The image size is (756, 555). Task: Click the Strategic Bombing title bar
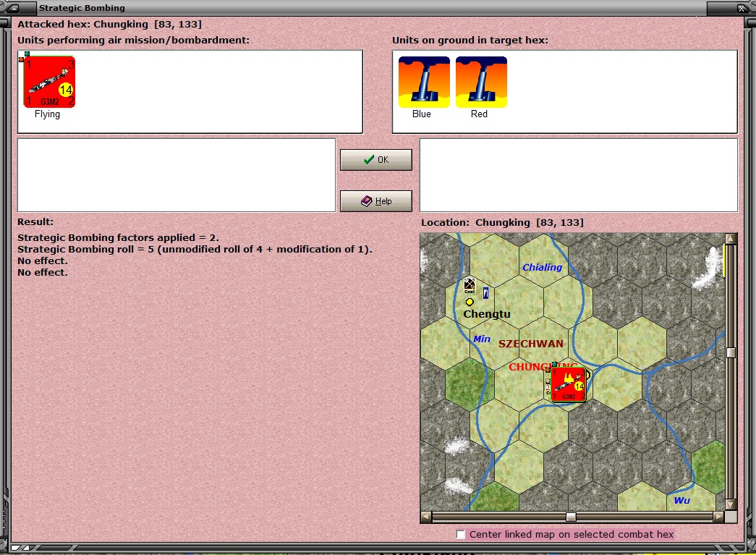point(371,8)
